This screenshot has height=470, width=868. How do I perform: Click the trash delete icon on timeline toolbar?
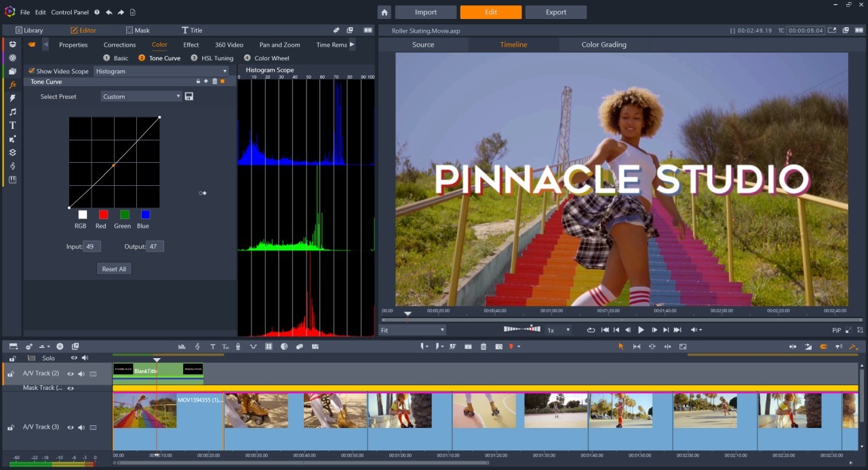coord(483,346)
